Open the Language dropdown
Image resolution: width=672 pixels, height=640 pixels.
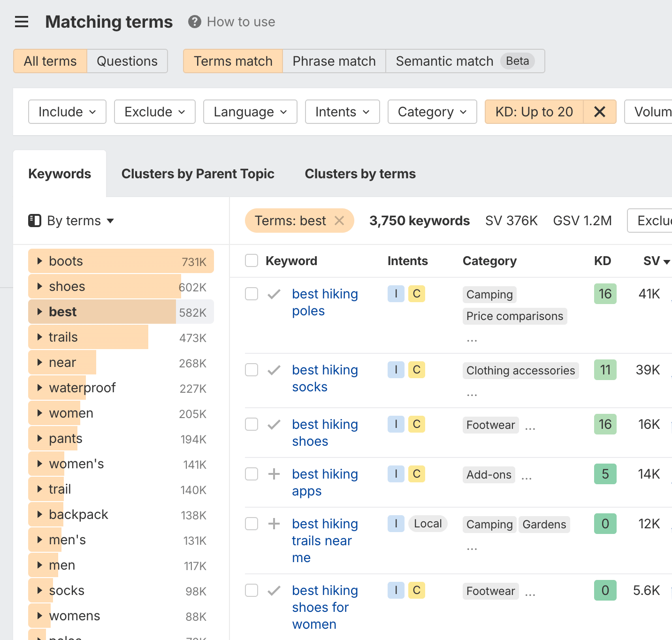click(250, 112)
